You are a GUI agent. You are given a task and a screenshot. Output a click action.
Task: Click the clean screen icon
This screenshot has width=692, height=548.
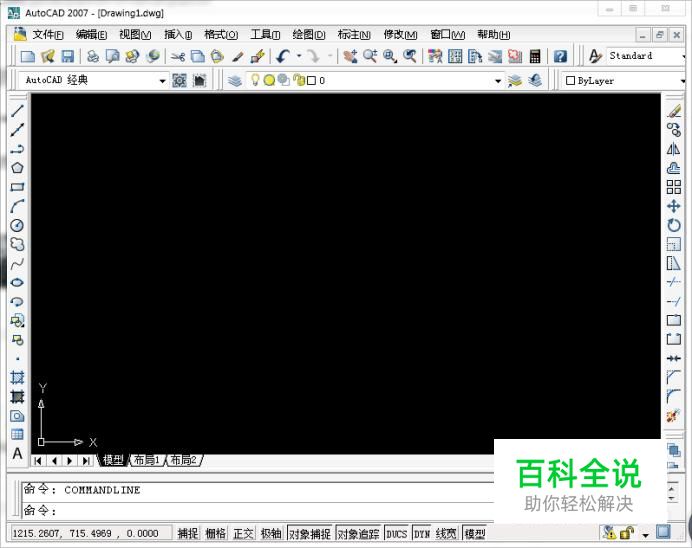pyautogui.click(x=663, y=532)
